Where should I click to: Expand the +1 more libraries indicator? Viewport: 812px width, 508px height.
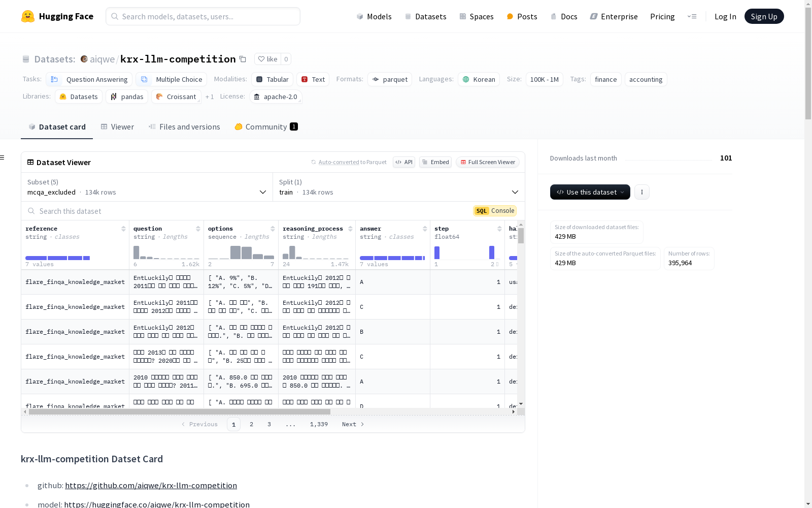tap(210, 97)
